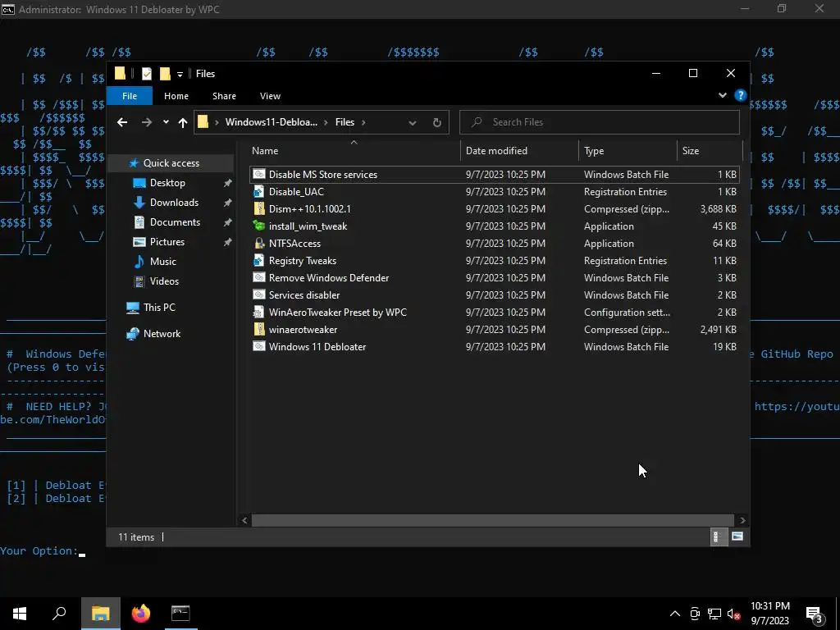Open the View ribbon tab
Screen dimensions: 840x630
tap(270, 96)
